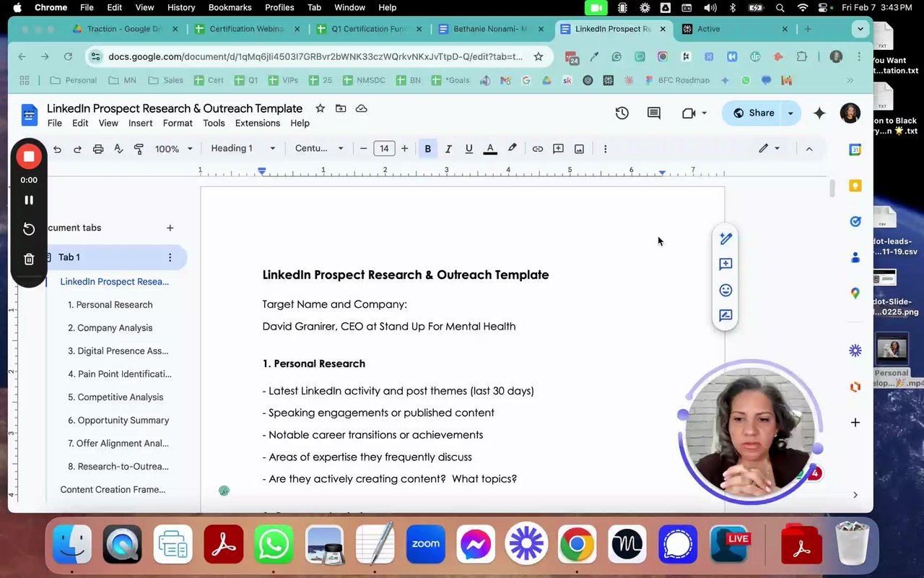Open Tab 1 three-dot options
Image resolution: width=924 pixels, height=578 pixels.
tap(170, 257)
